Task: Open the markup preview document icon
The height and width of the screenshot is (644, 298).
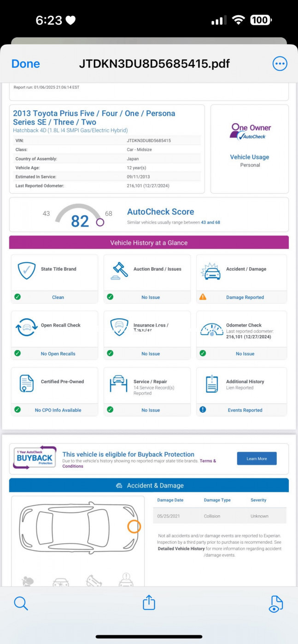Action: pyautogui.click(x=275, y=604)
